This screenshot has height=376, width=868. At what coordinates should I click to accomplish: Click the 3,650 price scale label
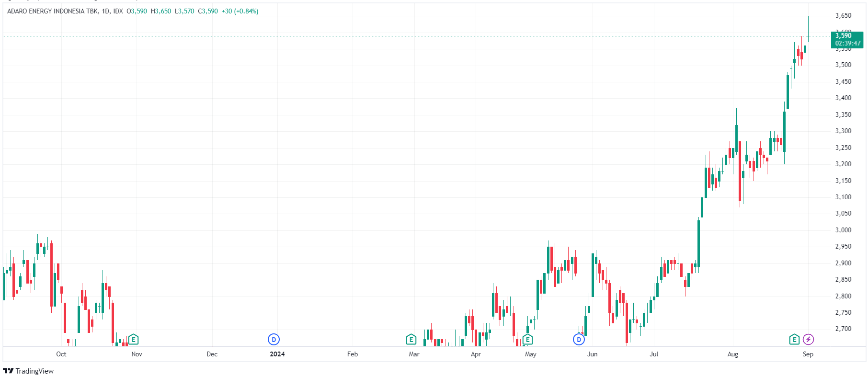pyautogui.click(x=843, y=15)
